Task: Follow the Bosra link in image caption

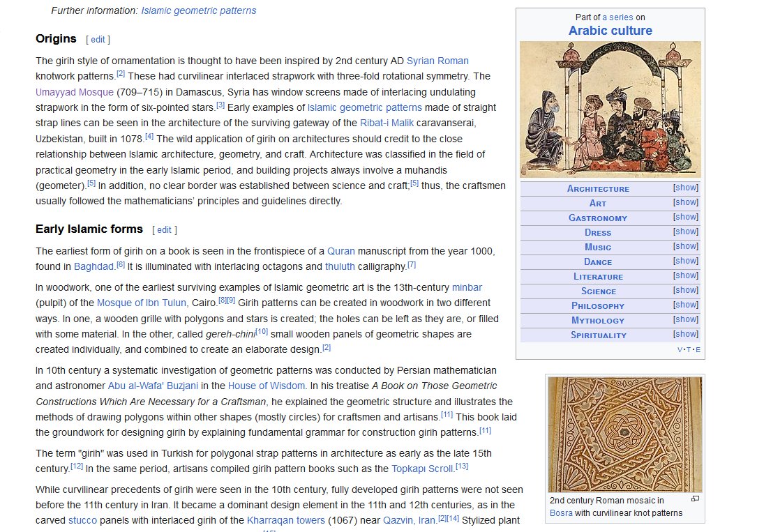Action: point(561,513)
